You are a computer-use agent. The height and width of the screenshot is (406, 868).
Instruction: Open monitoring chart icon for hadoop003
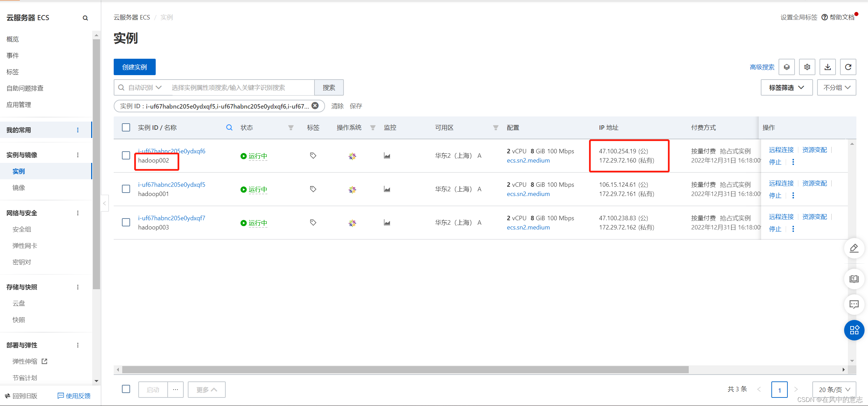[387, 223]
